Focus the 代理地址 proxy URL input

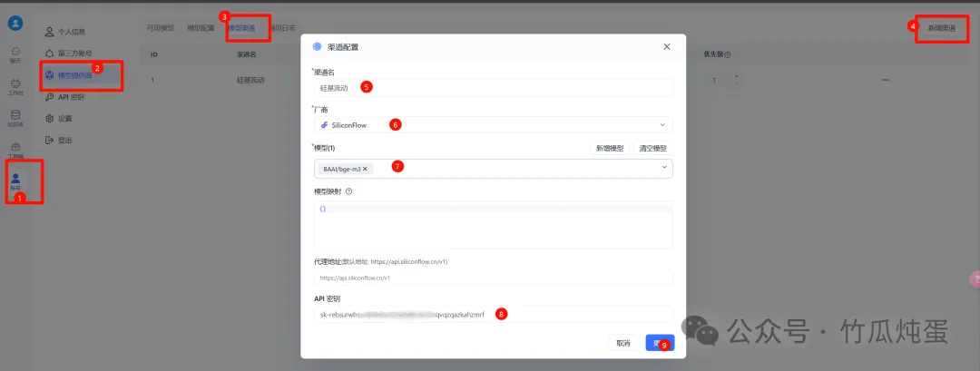(493, 278)
